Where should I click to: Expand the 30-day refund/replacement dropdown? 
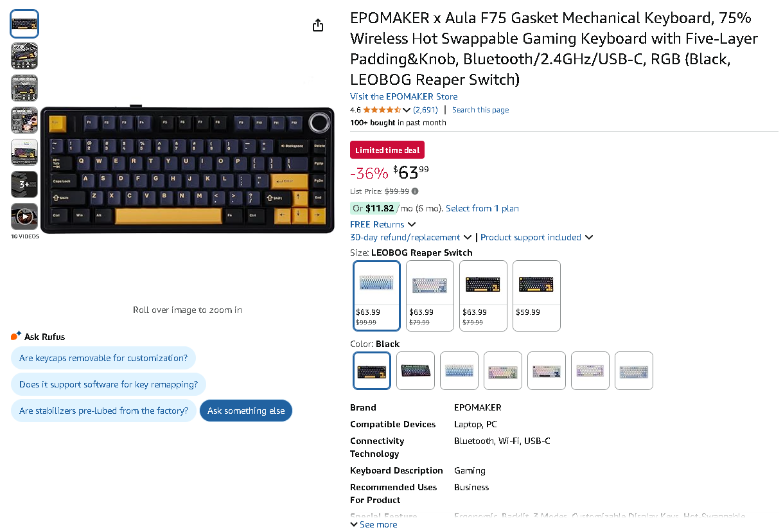tap(411, 237)
